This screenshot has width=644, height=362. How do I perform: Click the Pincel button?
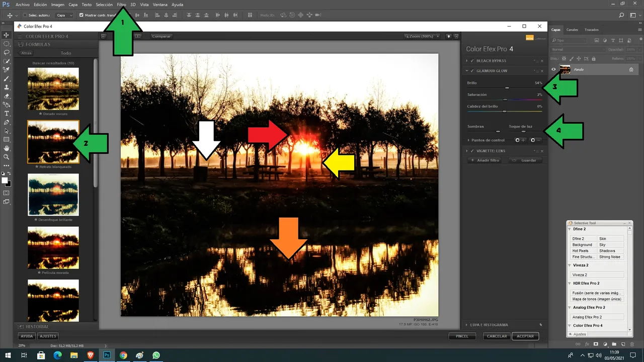tap(462, 336)
